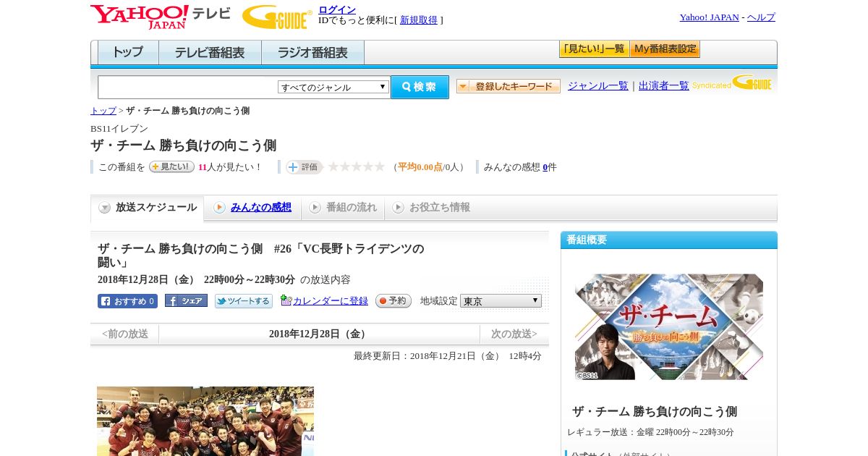
Task: Open the ログイン link
Action: pos(337,9)
